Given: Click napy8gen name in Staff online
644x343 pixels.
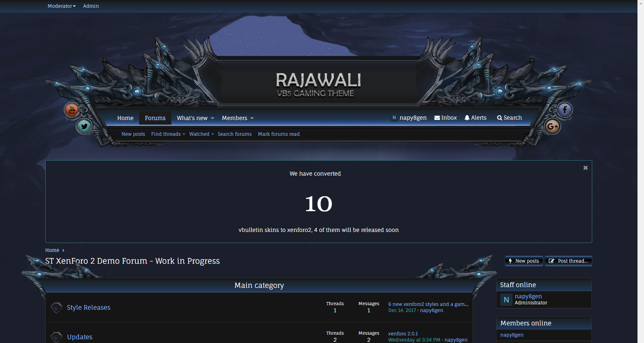Looking at the screenshot, I should 528,296.
